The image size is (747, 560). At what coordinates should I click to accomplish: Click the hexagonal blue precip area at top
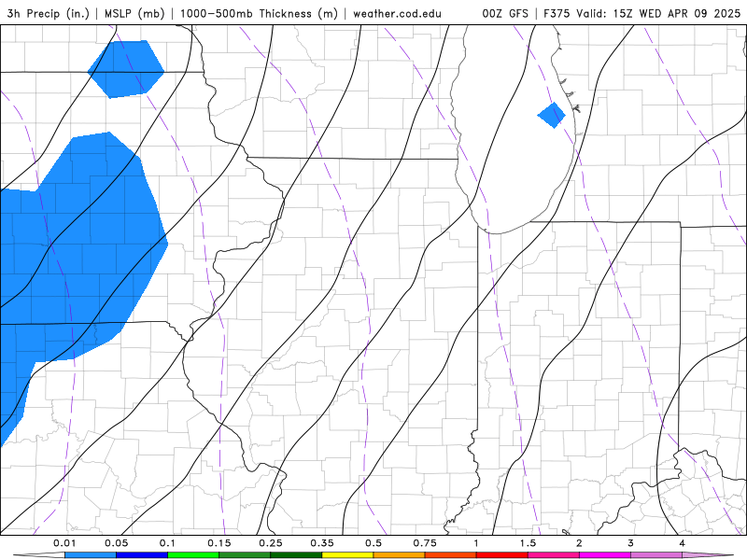coord(126,69)
